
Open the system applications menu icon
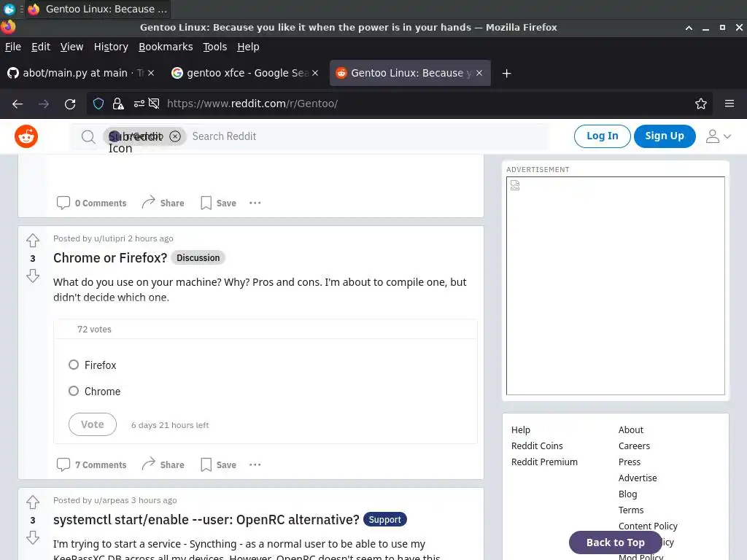[9, 9]
